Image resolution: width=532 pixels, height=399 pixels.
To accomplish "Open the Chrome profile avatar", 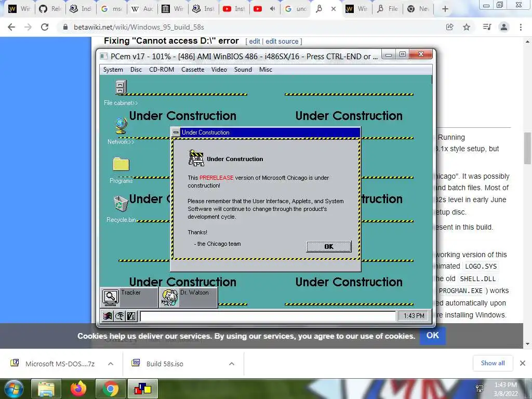I will 504,27.
